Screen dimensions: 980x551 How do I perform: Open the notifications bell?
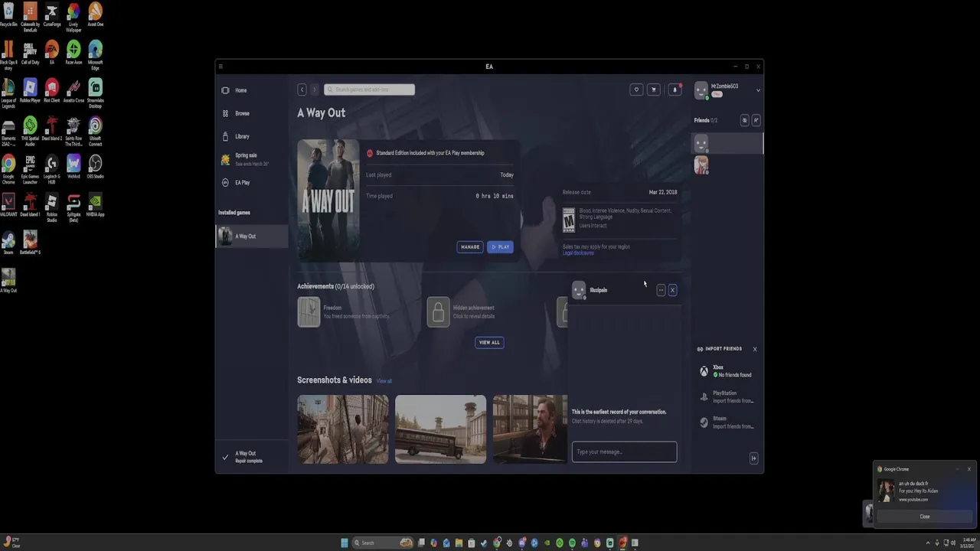coord(675,90)
